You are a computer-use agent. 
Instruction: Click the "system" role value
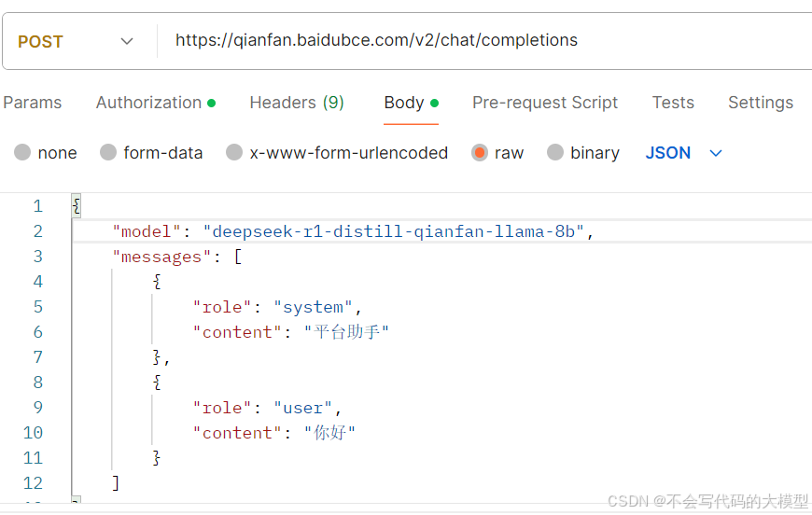click(x=313, y=307)
